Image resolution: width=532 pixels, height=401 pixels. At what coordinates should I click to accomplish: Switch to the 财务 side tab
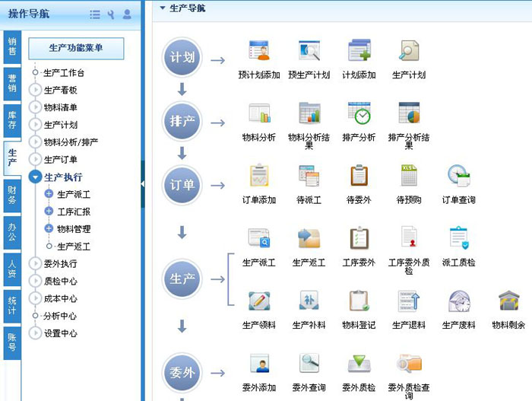[x=11, y=194]
